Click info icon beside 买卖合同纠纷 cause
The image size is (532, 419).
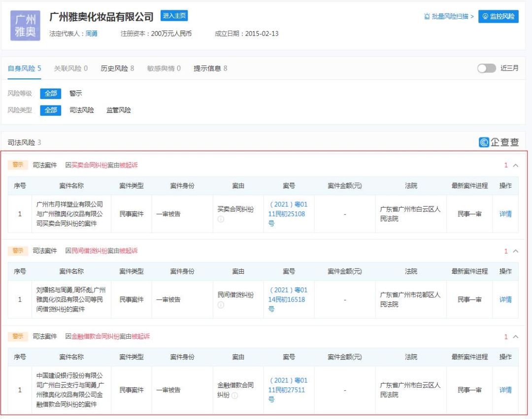click(221, 219)
